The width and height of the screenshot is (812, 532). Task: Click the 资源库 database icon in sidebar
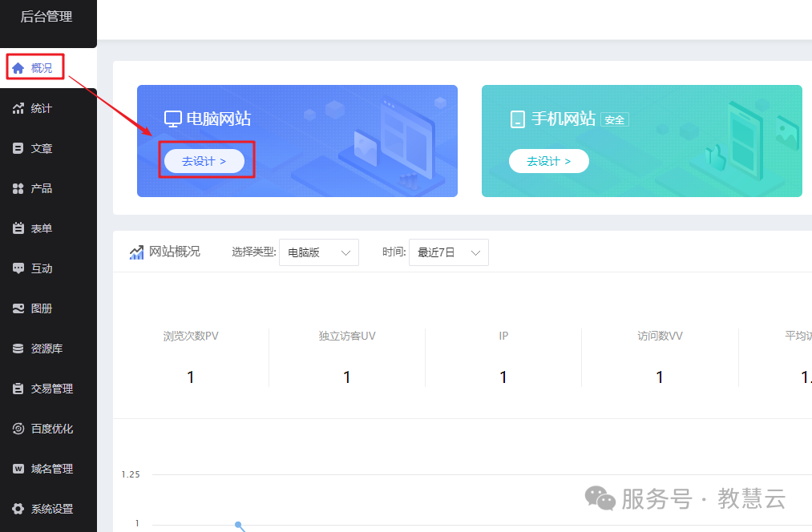(x=18, y=349)
